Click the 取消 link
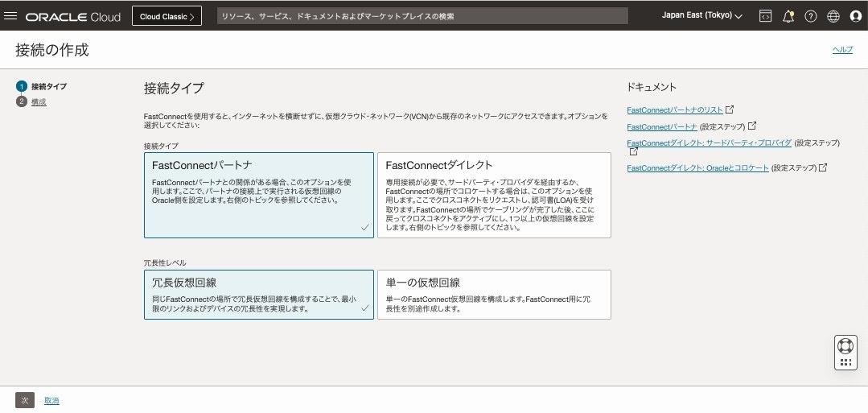Viewport: 868px width, 413px height. tap(51, 401)
